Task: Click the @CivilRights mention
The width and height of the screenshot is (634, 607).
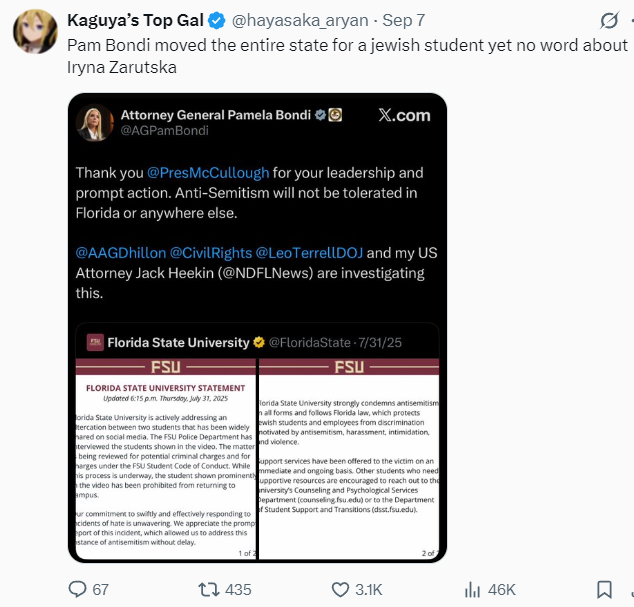Action: click(211, 253)
